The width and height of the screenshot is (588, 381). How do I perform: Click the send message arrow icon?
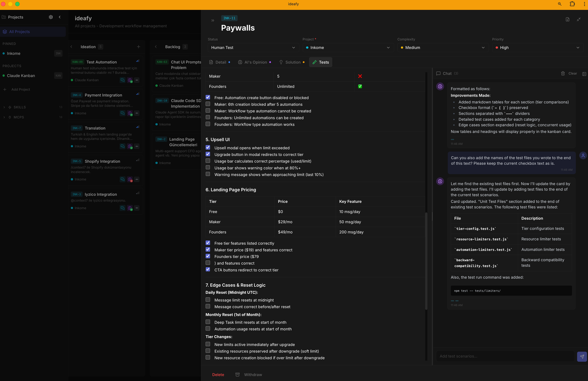click(582, 357)
